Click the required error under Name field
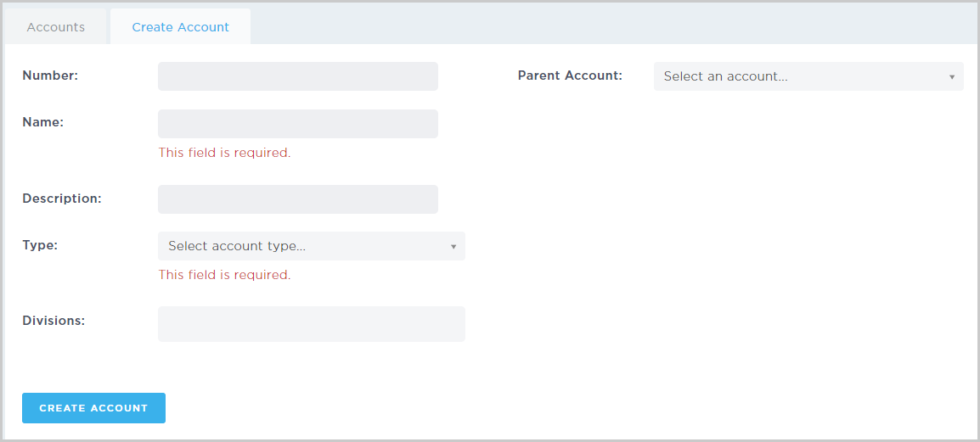980x442 pixels. click(224, 153)
